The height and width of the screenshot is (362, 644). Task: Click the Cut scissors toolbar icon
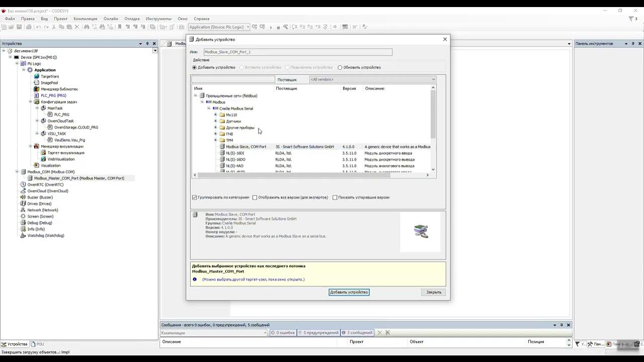(54, 27)
